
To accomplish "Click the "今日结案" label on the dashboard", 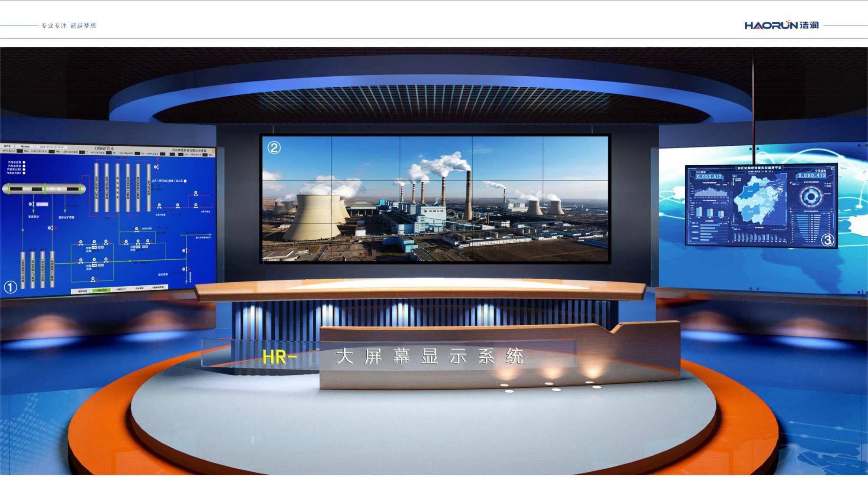I will tap(820, 171).
